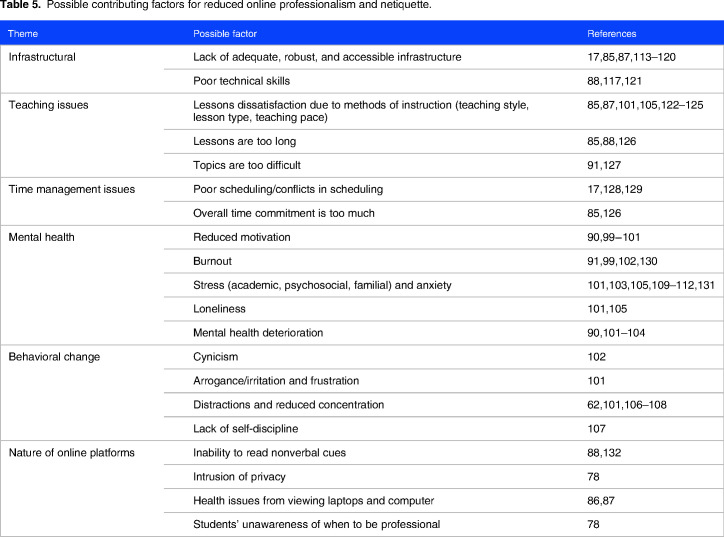724x537 pixels.
Task: Click Burnout references 91,99,102,130
Action: point(622,261)
